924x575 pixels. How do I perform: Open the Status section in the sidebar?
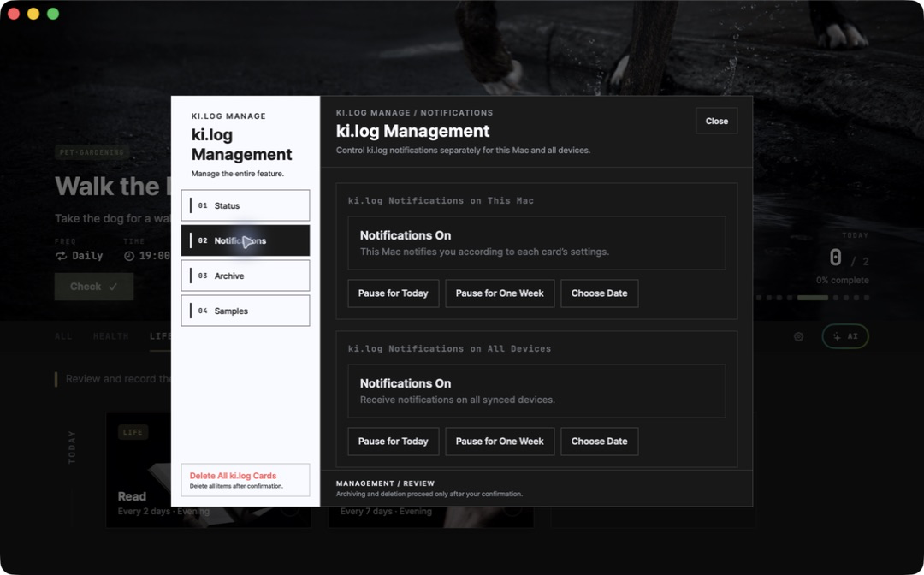pyautogui.click(x=246, y=205)
